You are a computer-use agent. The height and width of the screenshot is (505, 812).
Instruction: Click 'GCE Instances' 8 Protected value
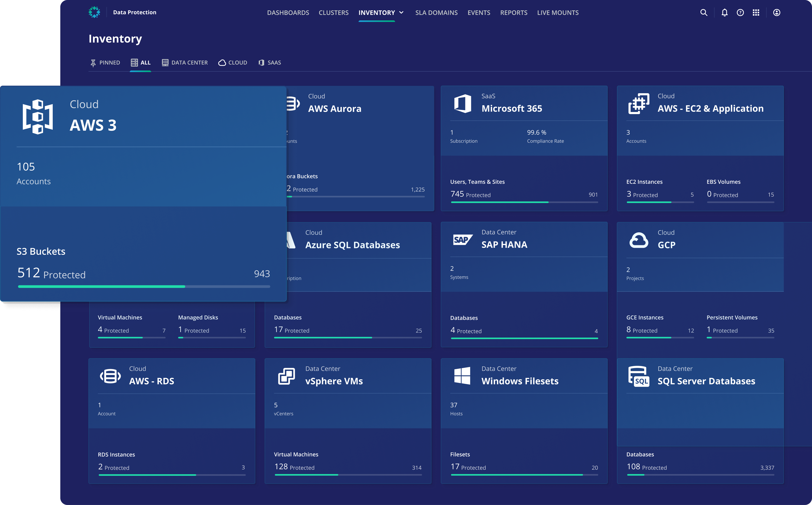click(642, 330)
